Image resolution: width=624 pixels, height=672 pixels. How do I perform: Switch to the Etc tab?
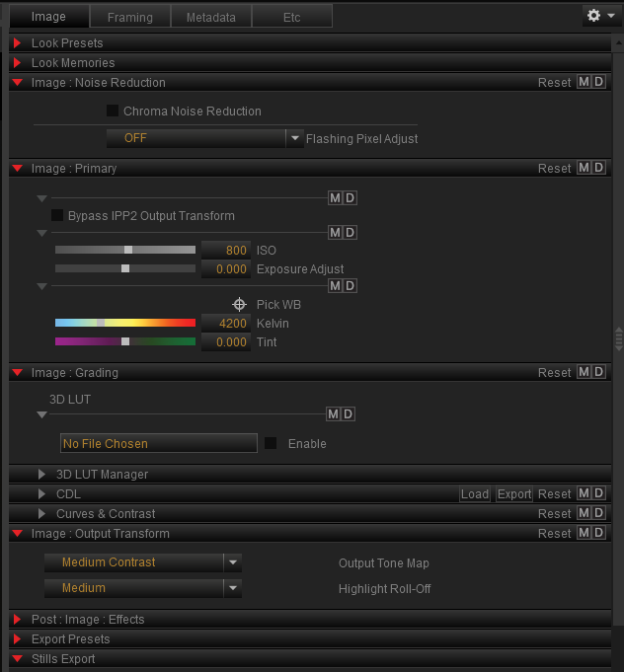click(291, 17)
